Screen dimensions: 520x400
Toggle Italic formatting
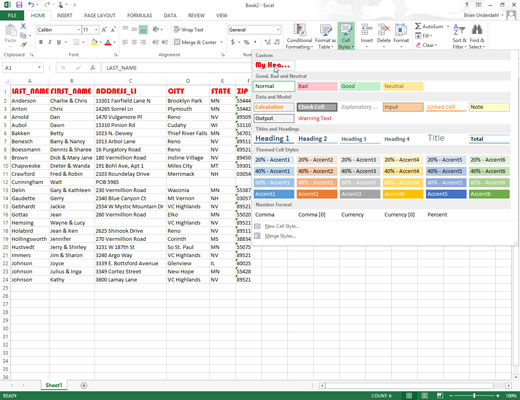pyautogui.click(x=50, y=42)
